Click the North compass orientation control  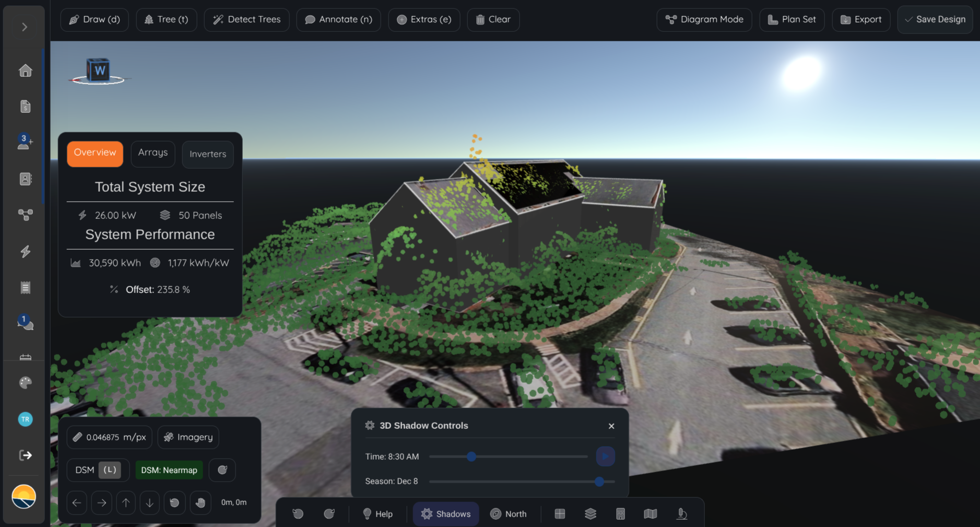[x=509, y=513]
